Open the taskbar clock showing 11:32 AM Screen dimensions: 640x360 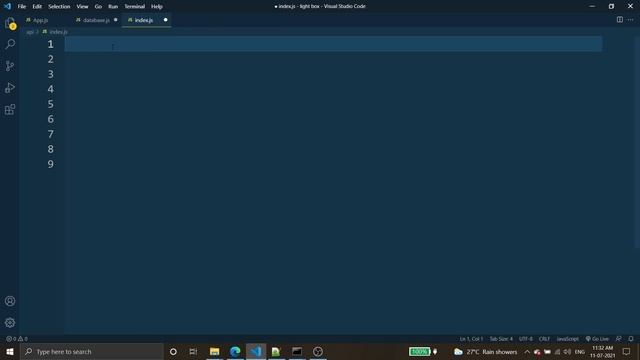[602, 351]
